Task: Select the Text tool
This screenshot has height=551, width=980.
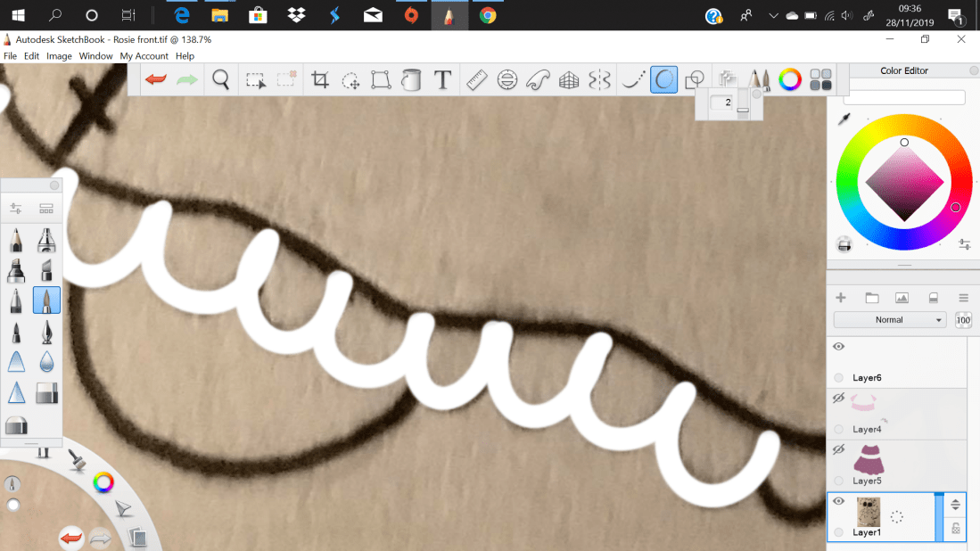Action: click(x=441, y=79)
